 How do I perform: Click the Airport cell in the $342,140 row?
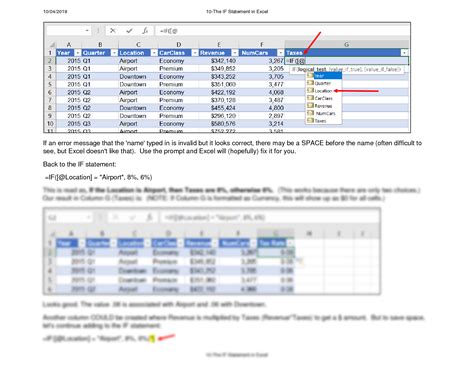138,61
